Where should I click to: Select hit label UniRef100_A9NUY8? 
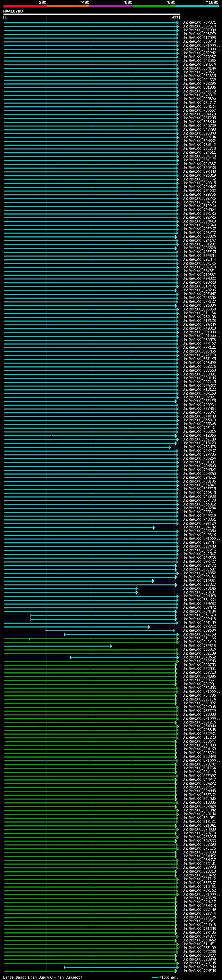point(199,596)
